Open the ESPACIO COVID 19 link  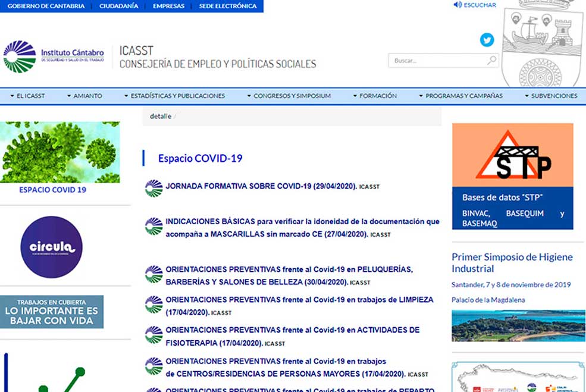point(52,190)
